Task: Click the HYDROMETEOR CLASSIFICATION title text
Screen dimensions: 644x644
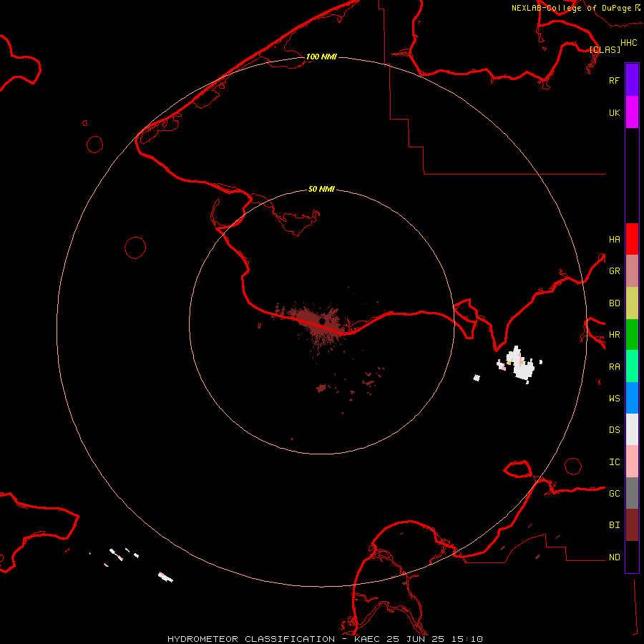Action: [x=251, y=639]
